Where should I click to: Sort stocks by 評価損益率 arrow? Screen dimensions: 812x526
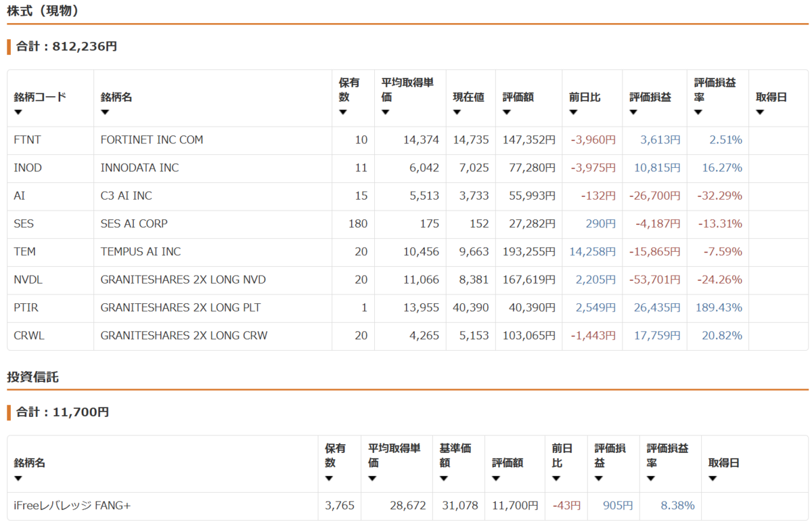pyautogui.click(x=698, y=112)
